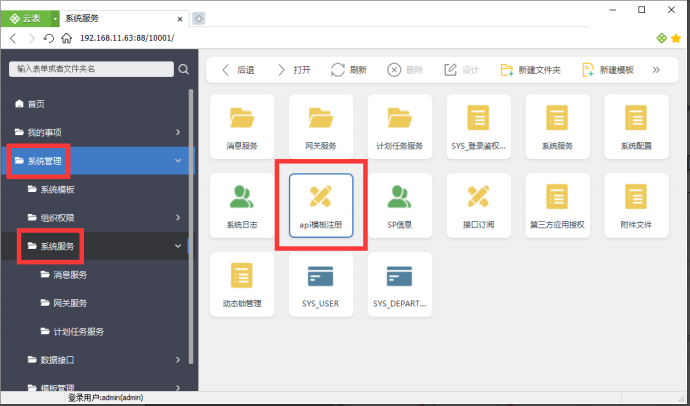Click the search magnifier icon
This screenshot has width=690, height=406.
184,69
